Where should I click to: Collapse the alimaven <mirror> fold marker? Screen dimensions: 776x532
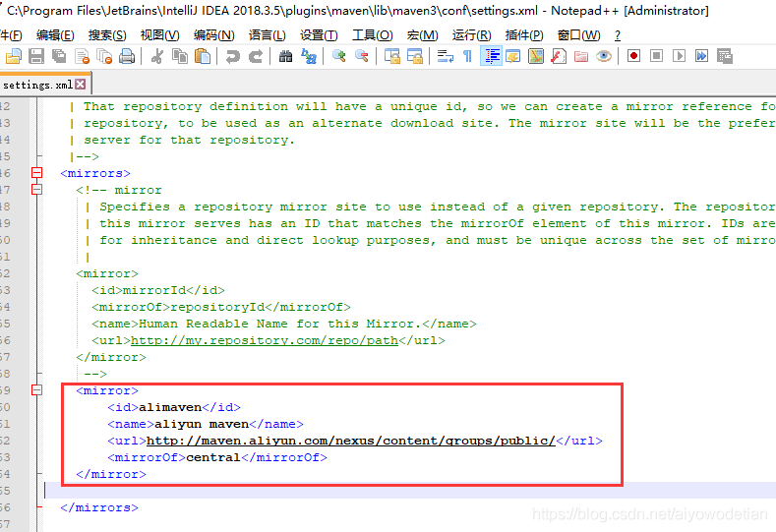(x=36, y=390)
